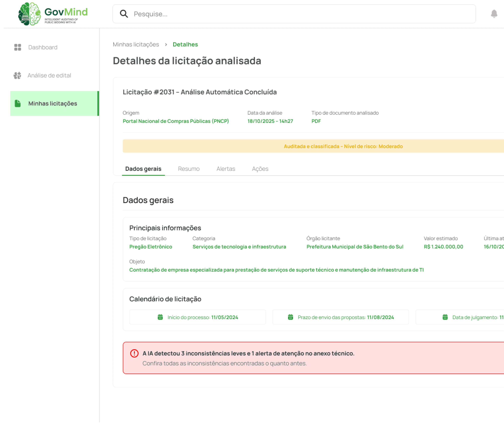The image size is (504, 423).
Task: Click calendar icon beside Prazo de envio
Action: point(290,317)
